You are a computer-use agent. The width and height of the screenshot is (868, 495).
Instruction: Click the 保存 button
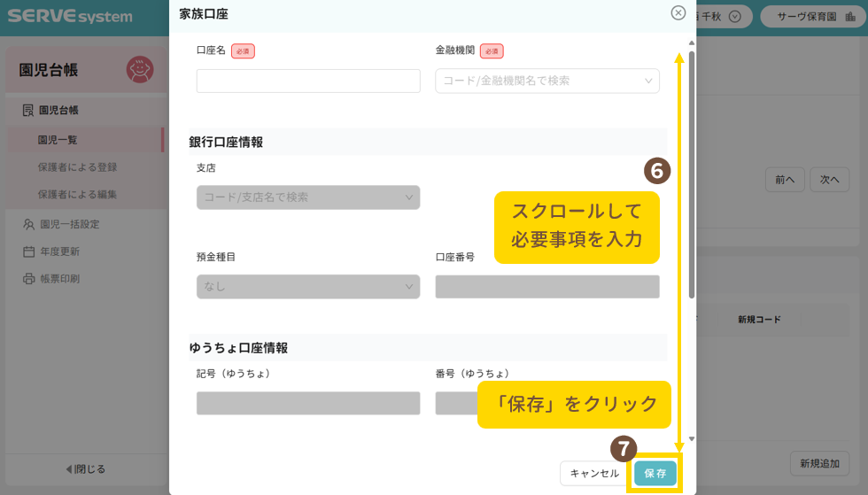(655, 474)
